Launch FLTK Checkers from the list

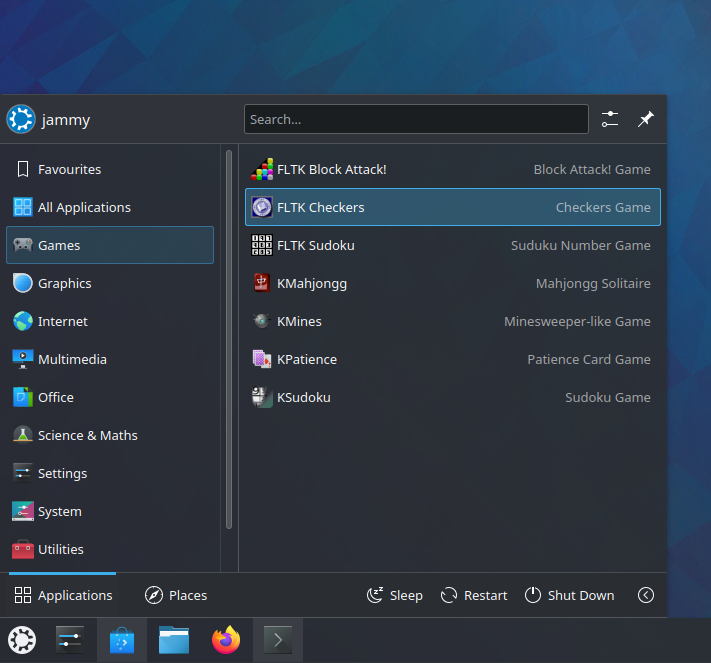point(453,207)
